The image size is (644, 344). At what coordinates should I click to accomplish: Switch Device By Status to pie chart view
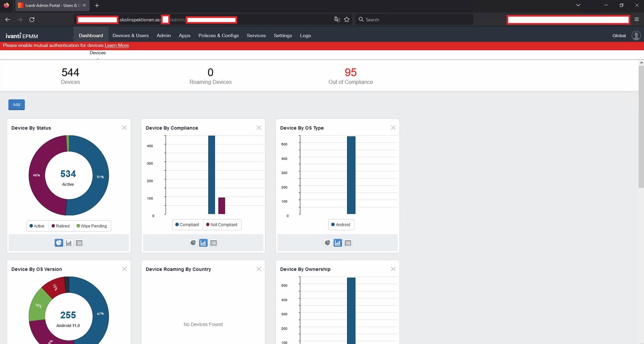59,243
